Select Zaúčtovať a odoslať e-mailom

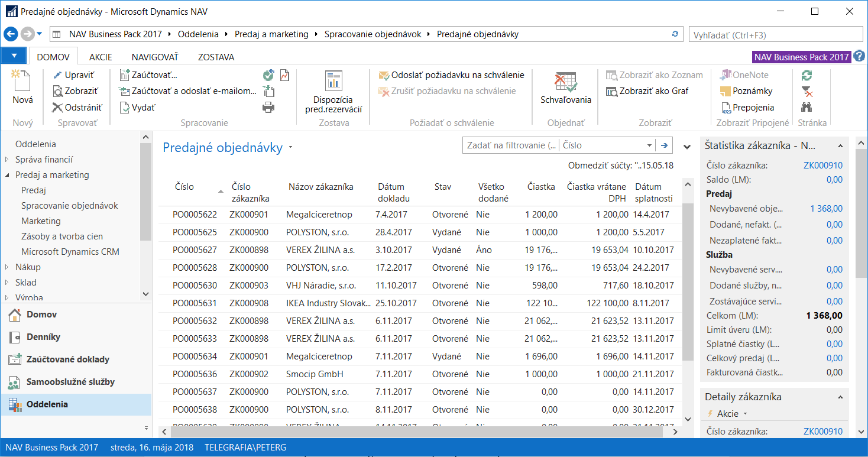188,91
